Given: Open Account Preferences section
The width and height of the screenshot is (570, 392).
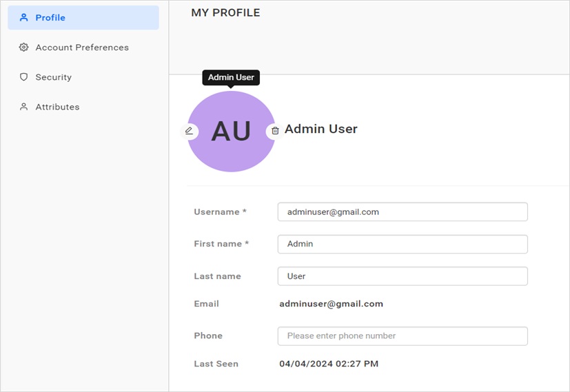Looking at the screenshot, I should tap(83, 48).
